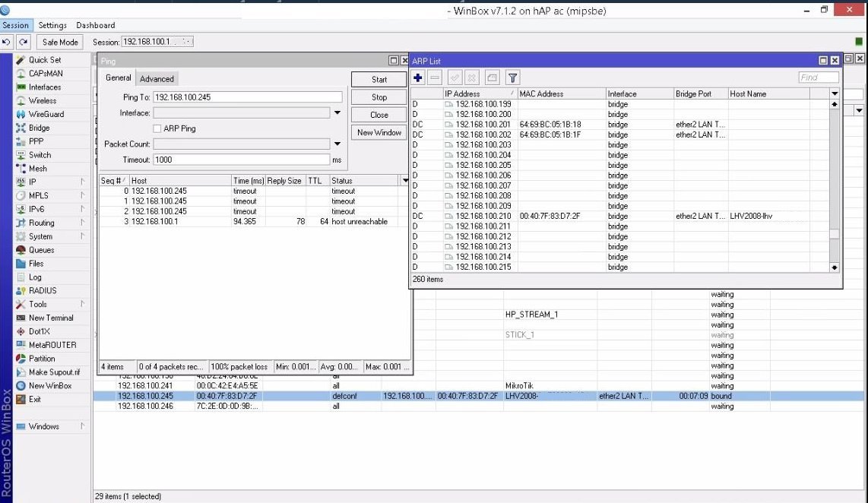Screen dimensions: 868x503
Task: Open the Ping results columns dropdown
Action: click(x=405, y=180)
